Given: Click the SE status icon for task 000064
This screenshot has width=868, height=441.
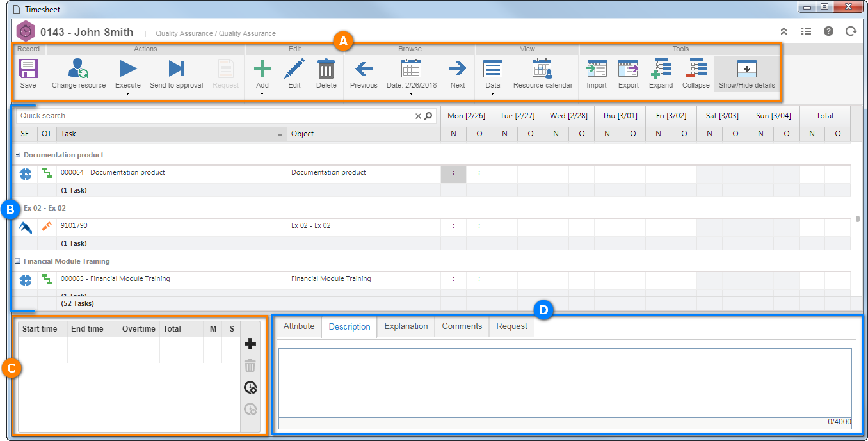Looking at the screenshot, I should click(x=26, y=173).
